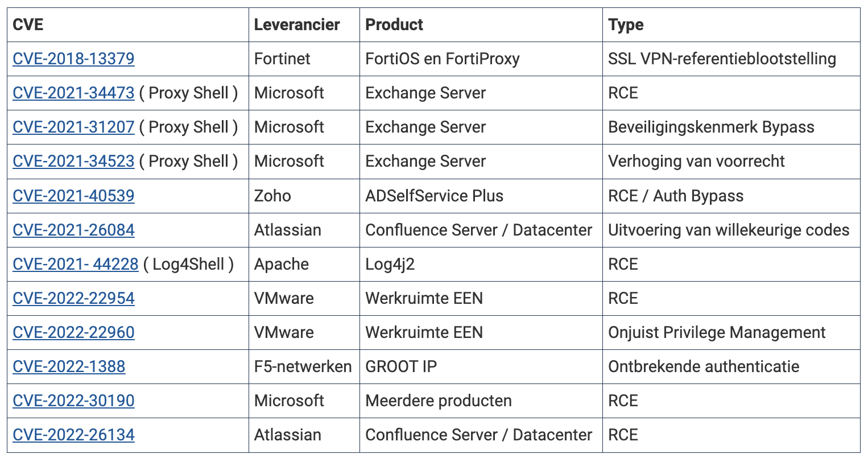Open the CVE-2021-31207 link
The width and height of the screenshot is (868, 462).
[x=73, y=127]
